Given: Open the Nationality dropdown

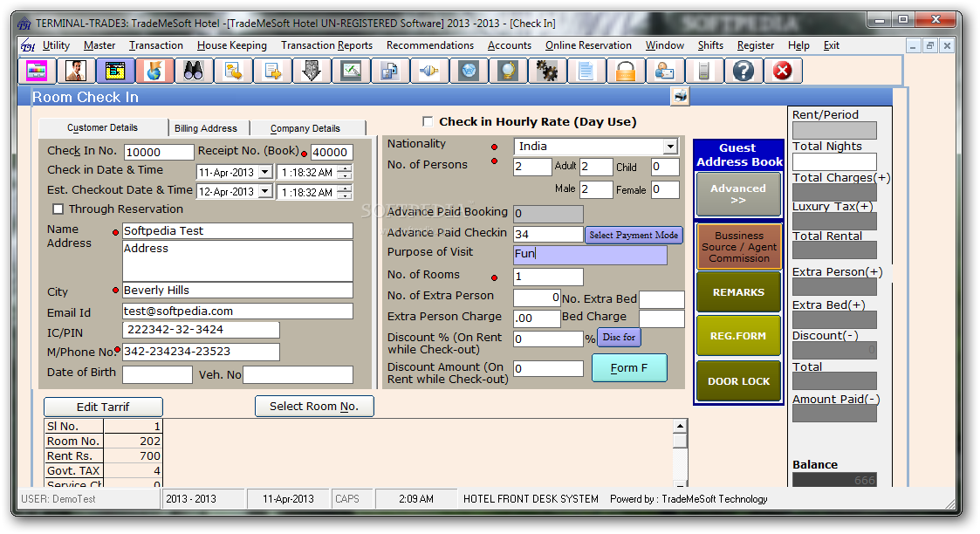Looking at the screenshot, I should click(x=670, y=146).
